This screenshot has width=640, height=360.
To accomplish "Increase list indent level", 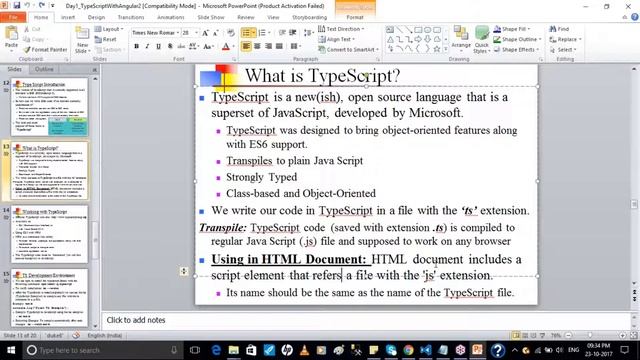I will (293, 33).
